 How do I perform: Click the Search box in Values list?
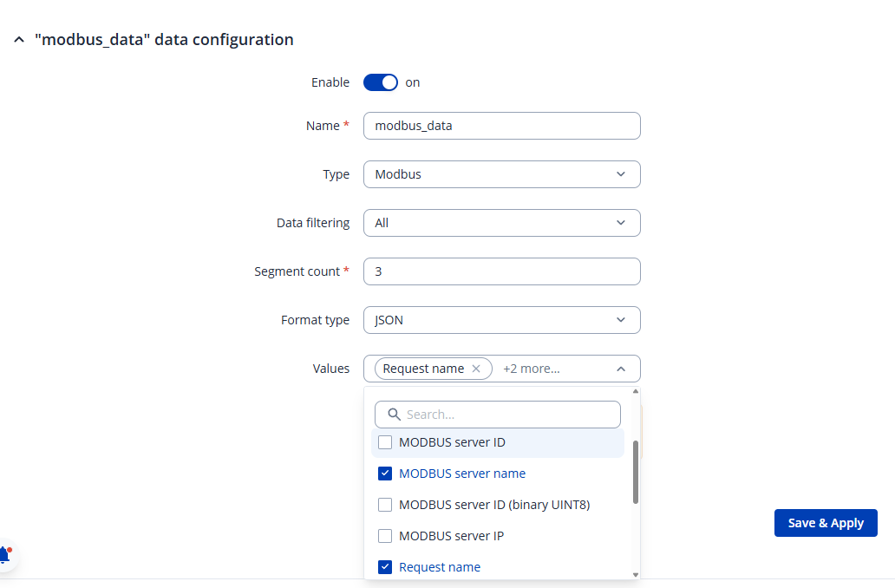point(507,415)
